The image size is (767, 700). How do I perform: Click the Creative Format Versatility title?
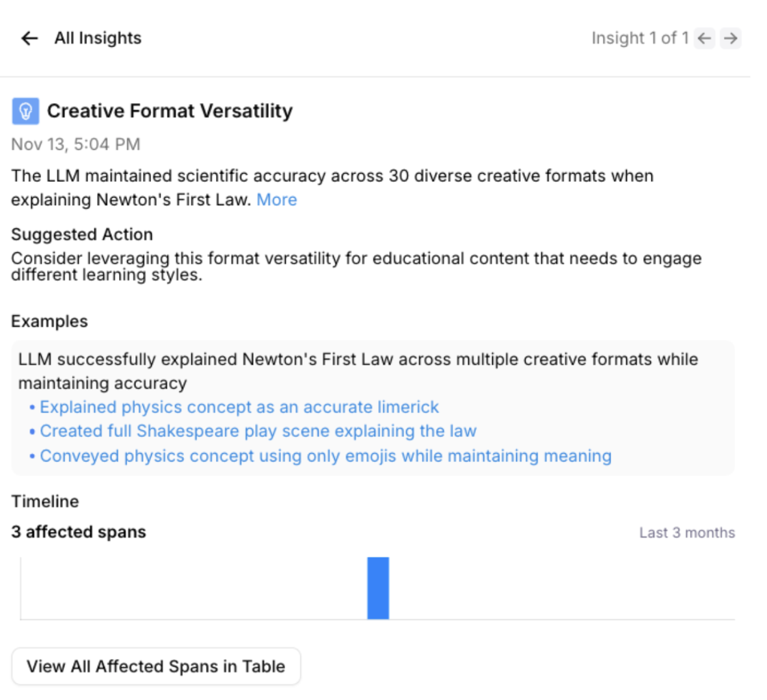pyautogui.click(x=169, y=111)
